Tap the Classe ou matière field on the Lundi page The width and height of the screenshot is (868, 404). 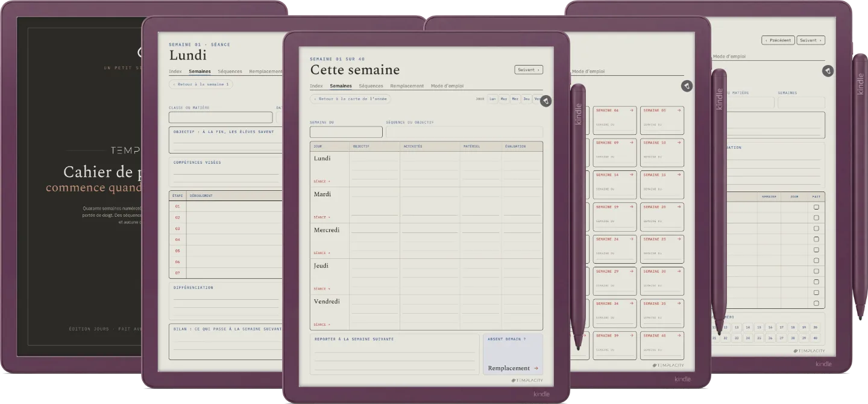(221, 117)
